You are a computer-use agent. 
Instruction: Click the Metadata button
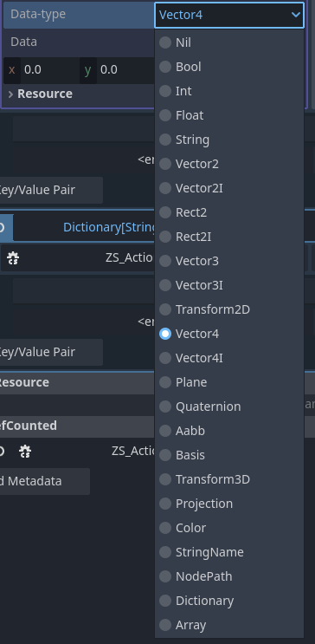click(x=44, y=481)
